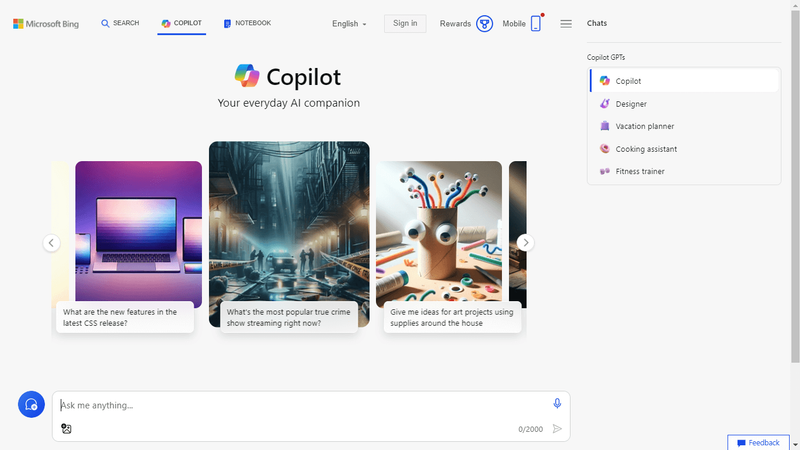This screenshot has height=450, width=800.
Task: Open the Vacation planner GPT
Action: pos(684,126)
